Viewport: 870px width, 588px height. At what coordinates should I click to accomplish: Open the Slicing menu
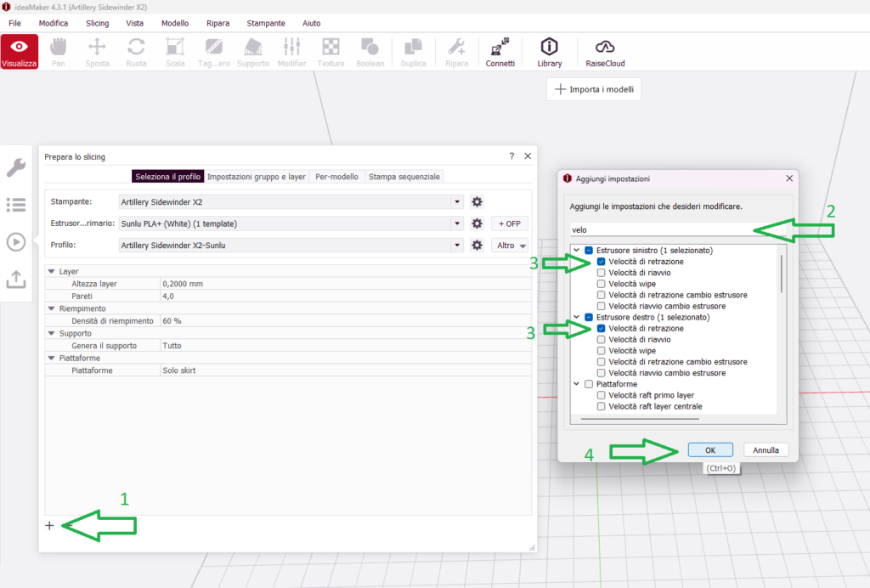[98, 23]
